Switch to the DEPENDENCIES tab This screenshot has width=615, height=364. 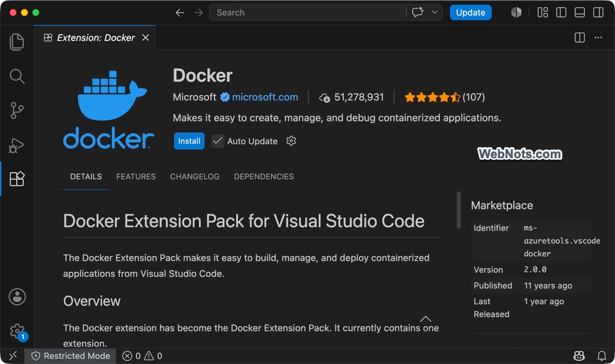pyautogui.click(x=263, y=177)
